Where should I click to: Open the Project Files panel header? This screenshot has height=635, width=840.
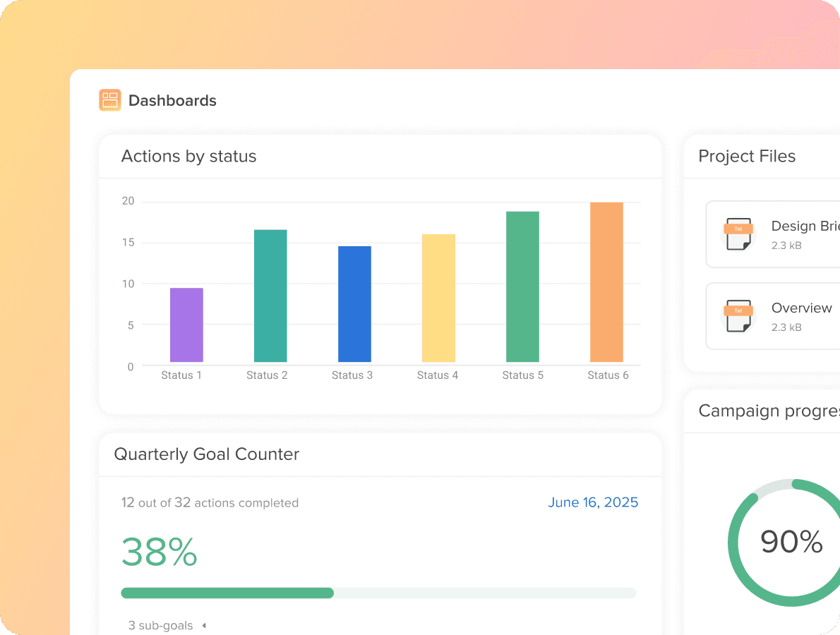[747, 156]
